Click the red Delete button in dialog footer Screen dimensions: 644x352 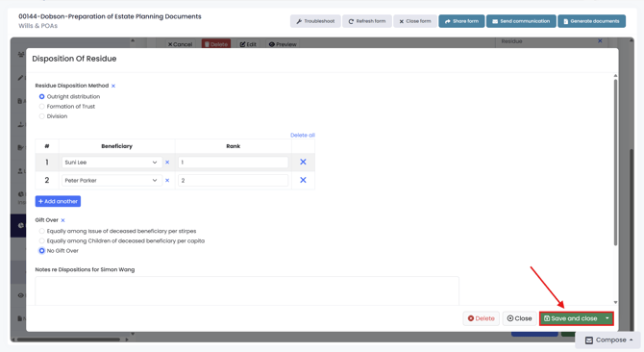[x=481, y=318]
